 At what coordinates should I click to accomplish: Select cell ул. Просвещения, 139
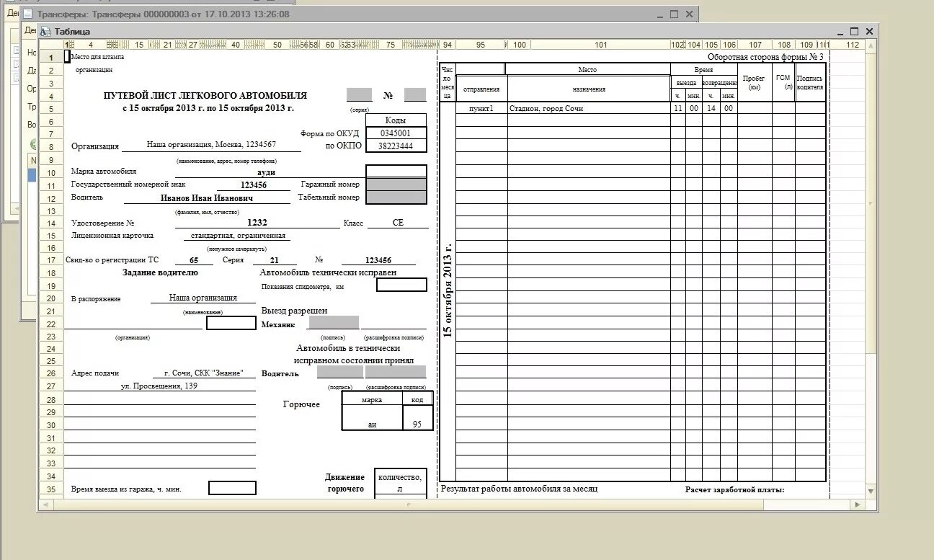click(x=159, y=386)
